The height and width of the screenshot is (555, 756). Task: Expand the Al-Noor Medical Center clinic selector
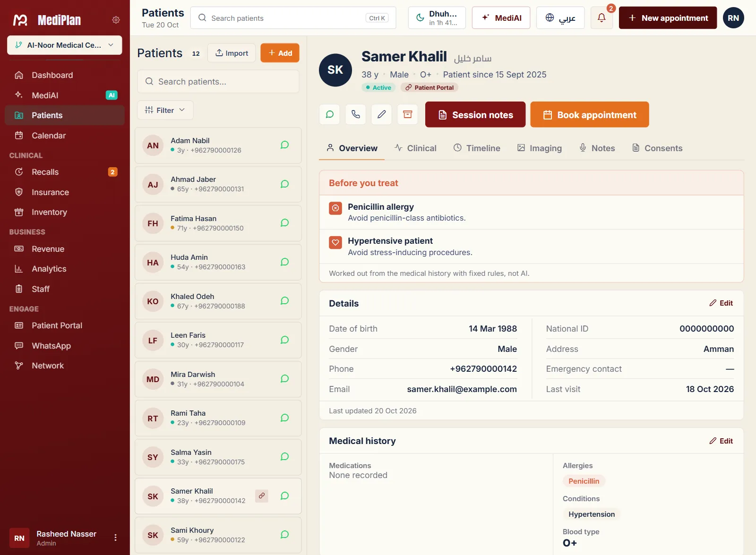(x=65, y=45)
